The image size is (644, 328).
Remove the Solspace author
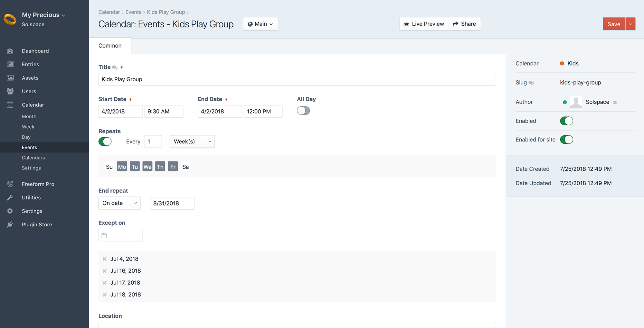coord(615,102)
